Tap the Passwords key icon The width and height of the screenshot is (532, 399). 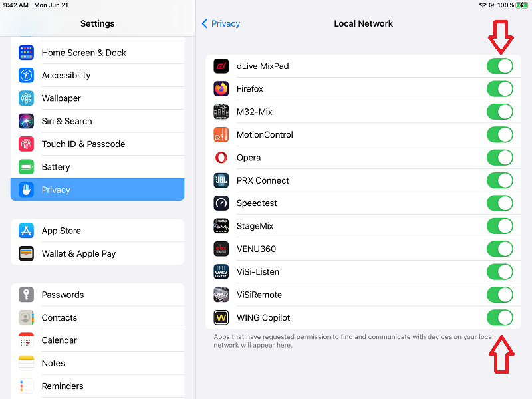coord(26,295)
